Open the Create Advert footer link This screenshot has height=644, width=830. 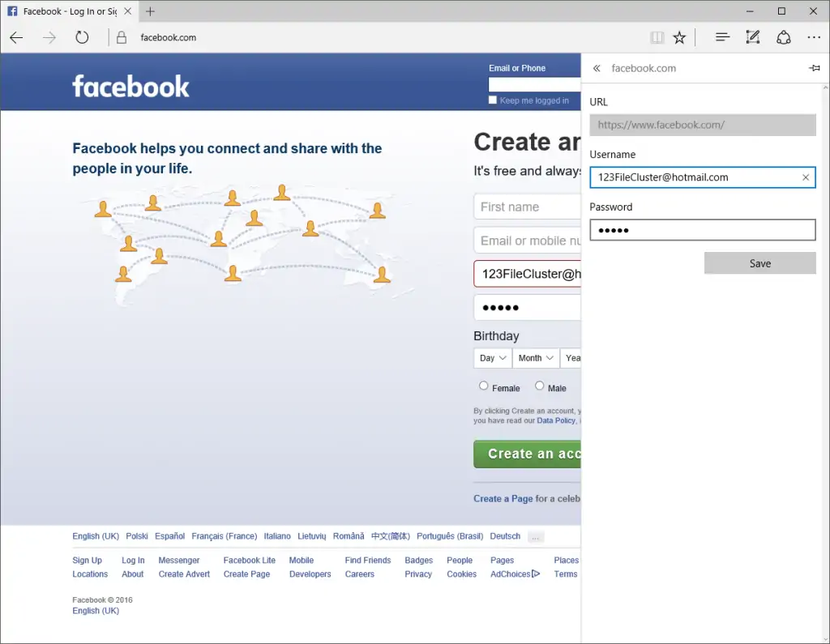(184, 574)
